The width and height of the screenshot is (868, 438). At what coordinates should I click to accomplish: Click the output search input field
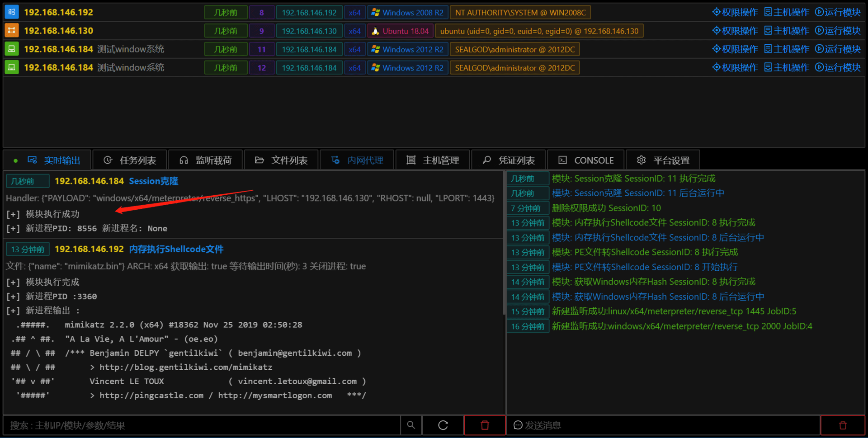(202, 425)
